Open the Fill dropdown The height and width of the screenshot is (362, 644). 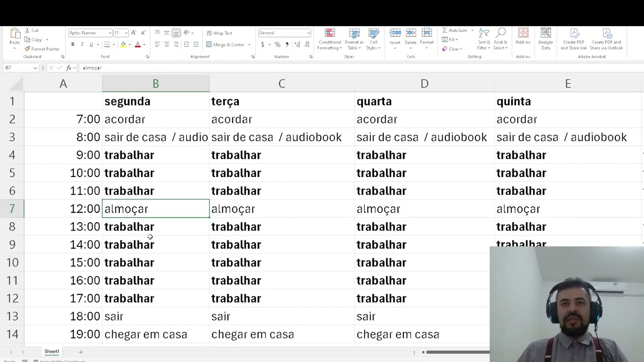coord(450,40)
